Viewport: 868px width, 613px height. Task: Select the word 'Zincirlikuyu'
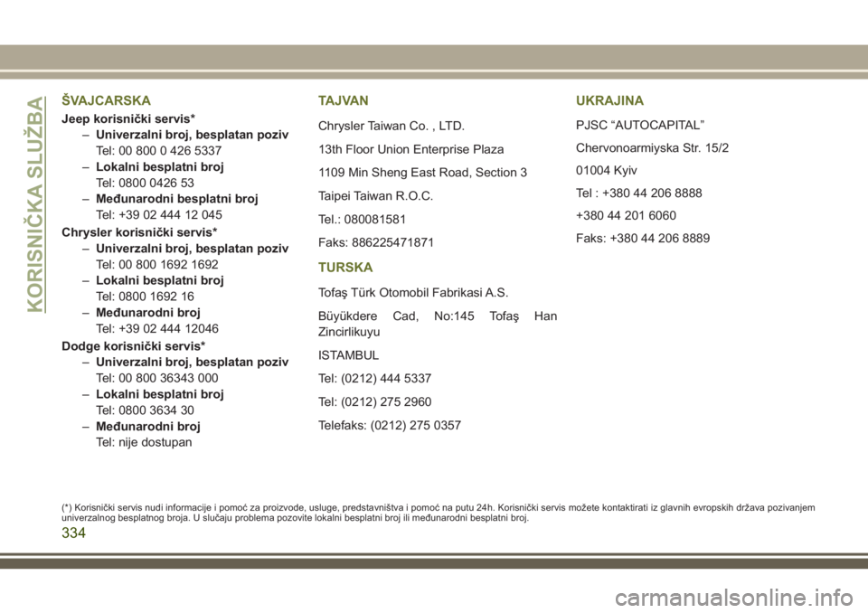pos(349,332)
